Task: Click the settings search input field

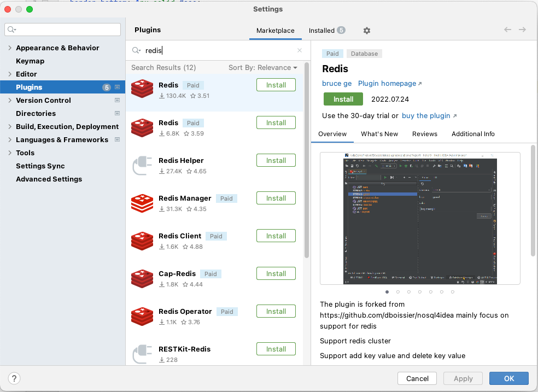Action: pos(63,30)
